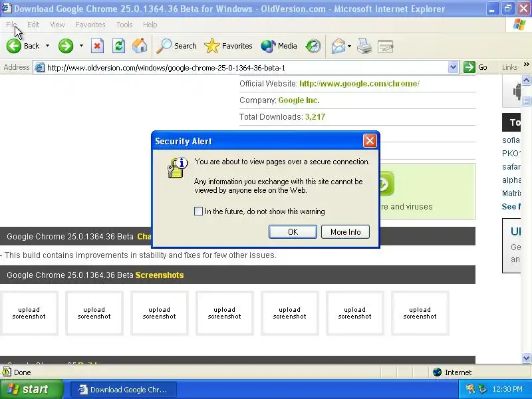The image size is (532, 399).
Task: Tick 'In the future, do not show this warning'
Action: [198, 211]
